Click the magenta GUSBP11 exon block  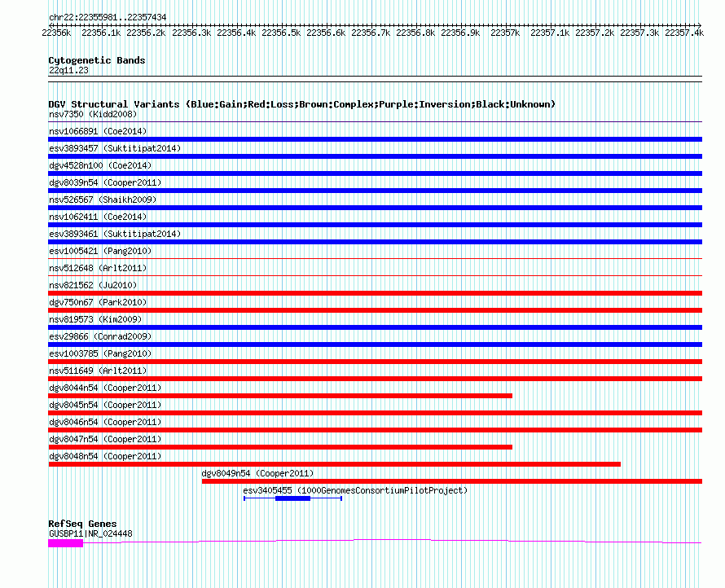(x=66, y=543)
